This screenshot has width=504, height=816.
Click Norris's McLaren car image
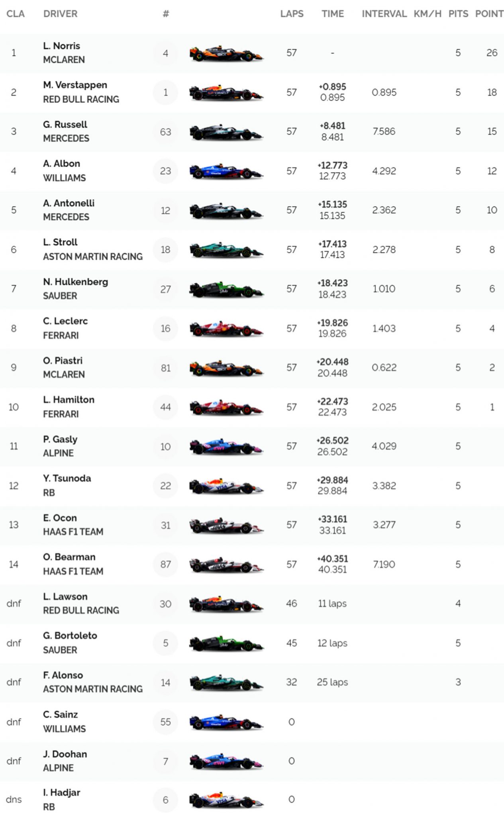pos(226,53)
